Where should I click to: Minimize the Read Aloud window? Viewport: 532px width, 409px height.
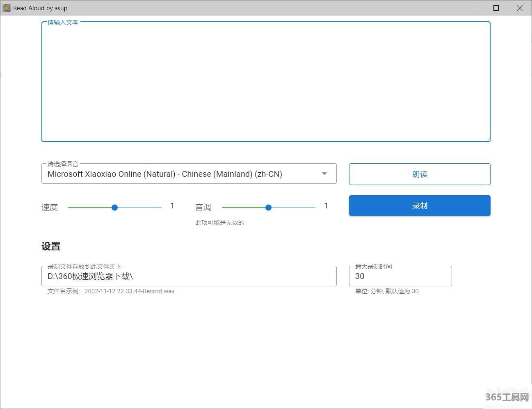(473, 8)
